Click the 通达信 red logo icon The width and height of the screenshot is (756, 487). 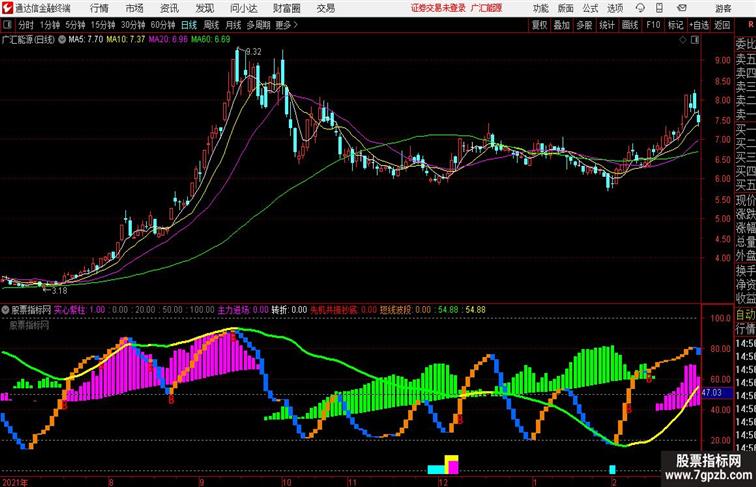pos(7,8)
